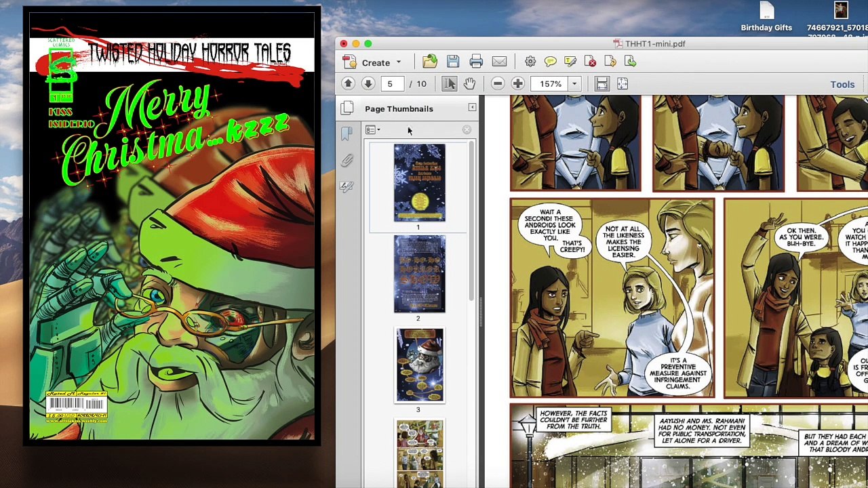868x488 pixels.
Task: Activate the hand pan tool
Action: (469, 83)
